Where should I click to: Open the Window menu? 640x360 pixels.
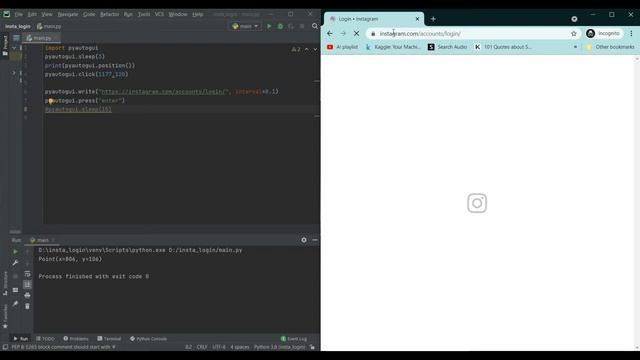[178, 14]
